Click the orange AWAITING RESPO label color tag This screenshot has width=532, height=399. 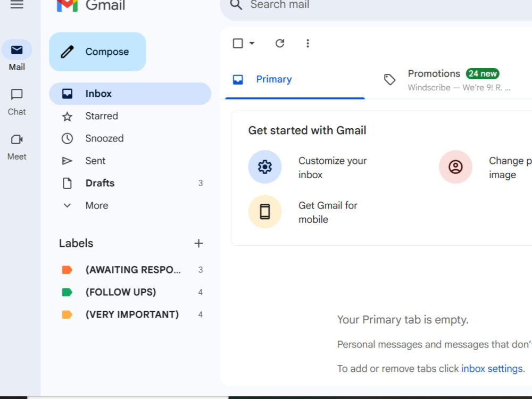[67, 270]
